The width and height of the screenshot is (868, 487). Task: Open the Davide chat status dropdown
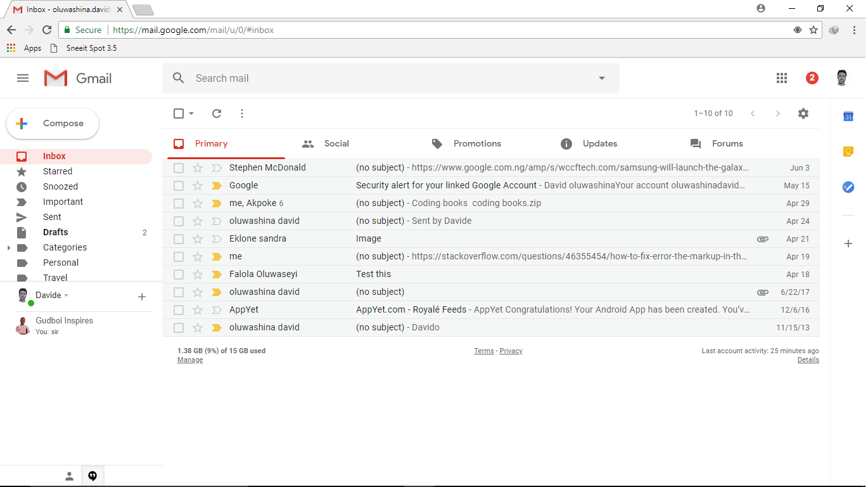point(66,295)
